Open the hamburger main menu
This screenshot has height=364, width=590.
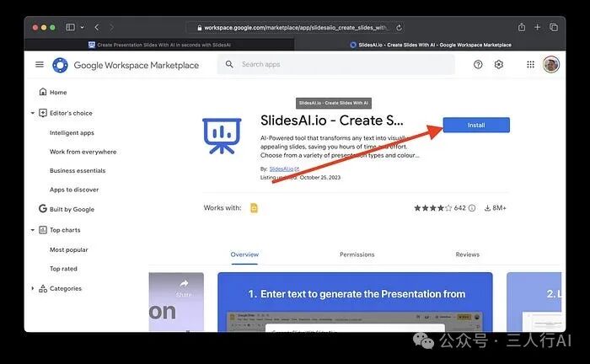point(39,65)
